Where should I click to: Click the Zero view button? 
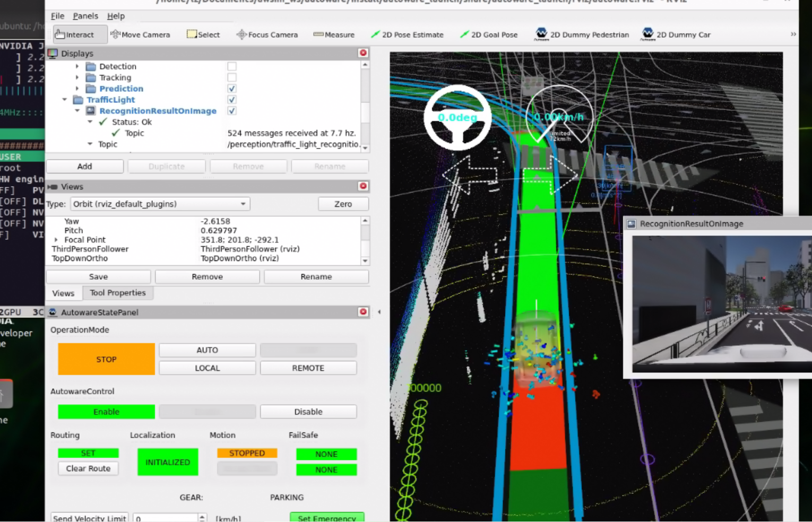tap(343, 204)
